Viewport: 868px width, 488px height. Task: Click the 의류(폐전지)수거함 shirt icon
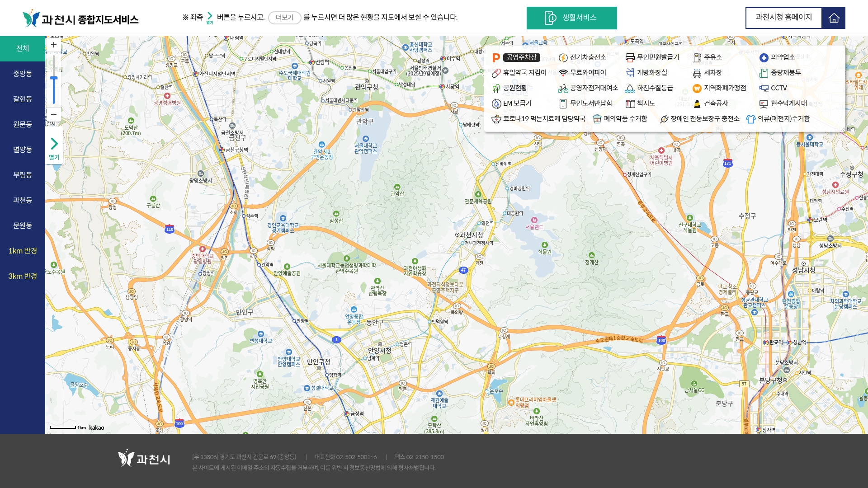(751, 119)
